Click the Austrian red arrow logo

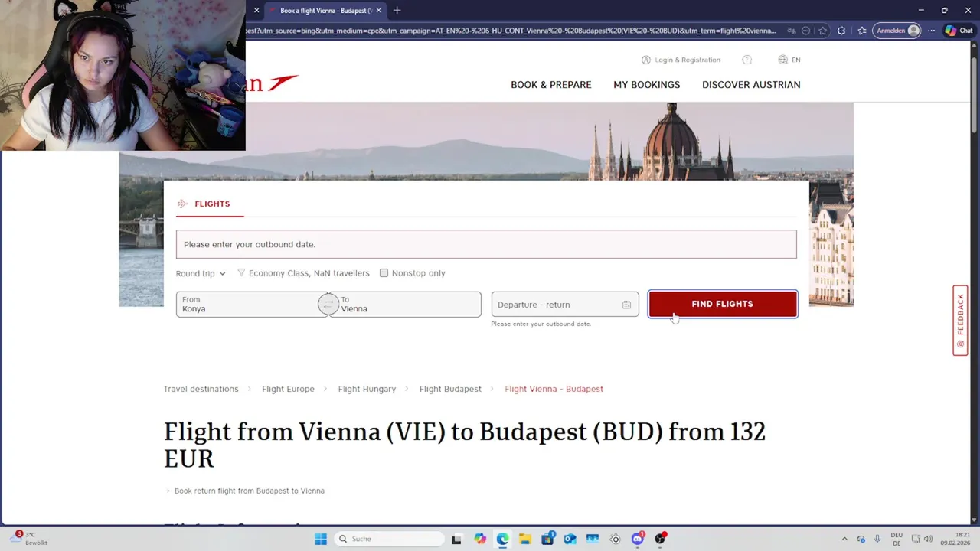[283, 83]
